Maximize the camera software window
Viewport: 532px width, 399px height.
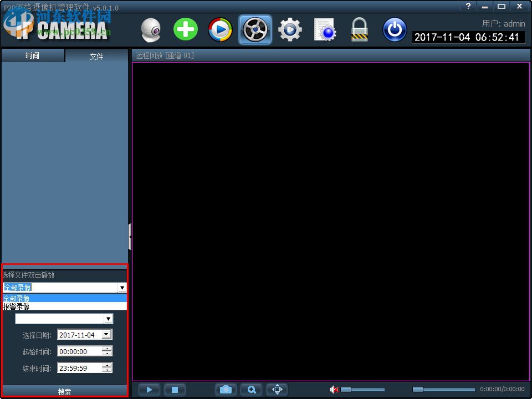point(502,6)
